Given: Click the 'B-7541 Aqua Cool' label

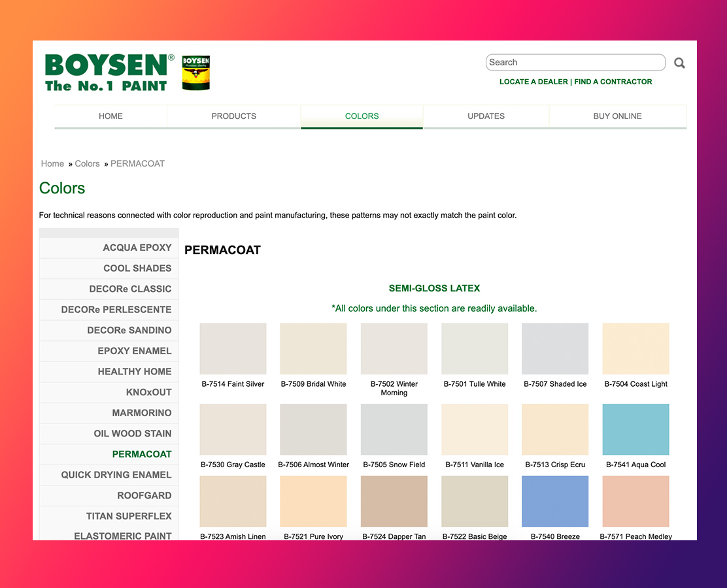Looking at the screenshot, I should coord(635,465).
